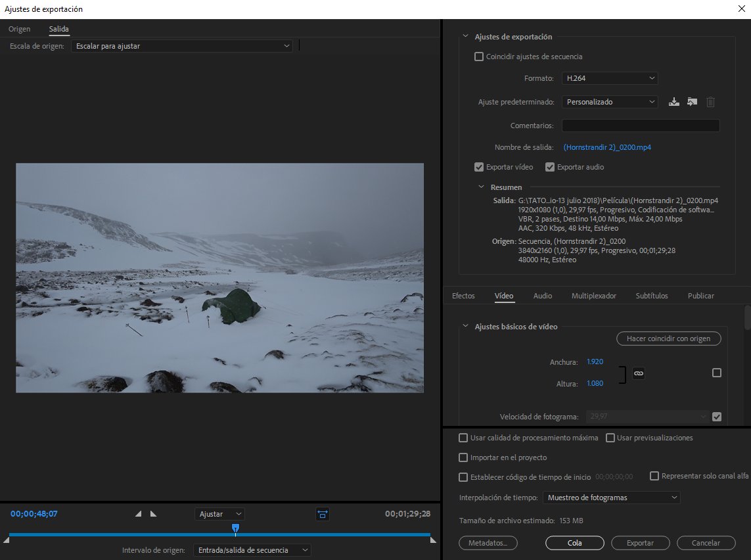Close the export settings dialog

pos(741,9)
